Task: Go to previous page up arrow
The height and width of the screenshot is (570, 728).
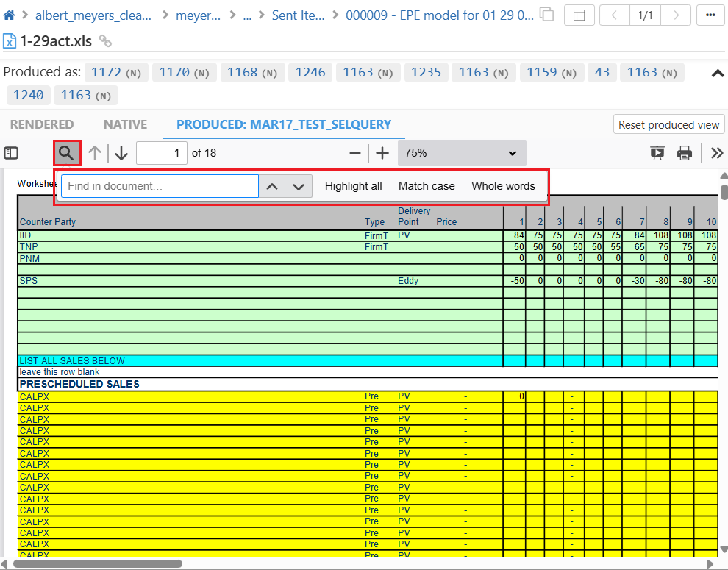Action: pos(95,153)
